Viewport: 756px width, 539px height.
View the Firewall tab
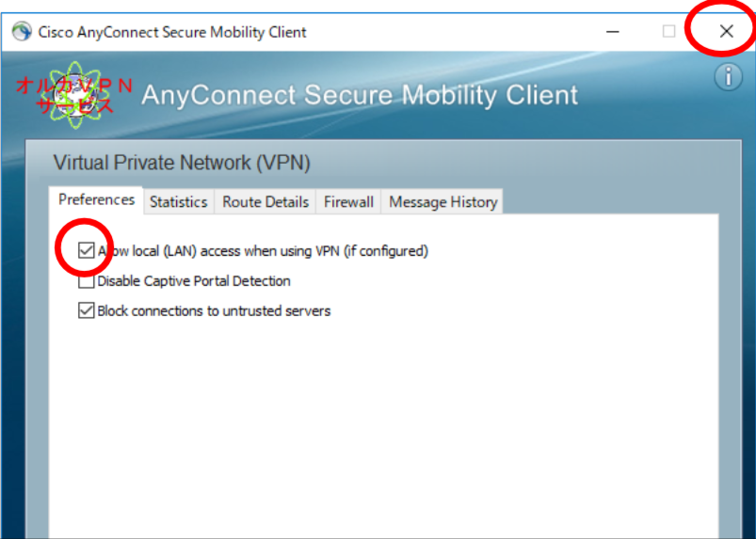tap(348, 202)
